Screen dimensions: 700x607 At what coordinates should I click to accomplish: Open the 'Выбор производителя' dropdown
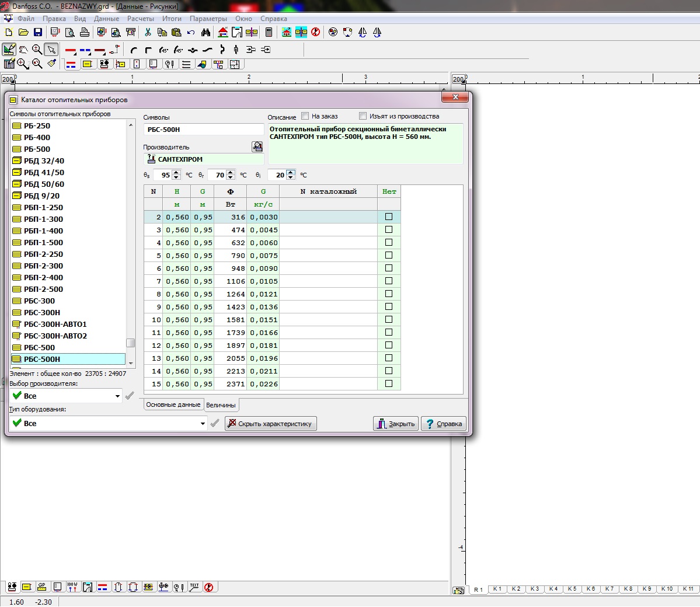117,396
